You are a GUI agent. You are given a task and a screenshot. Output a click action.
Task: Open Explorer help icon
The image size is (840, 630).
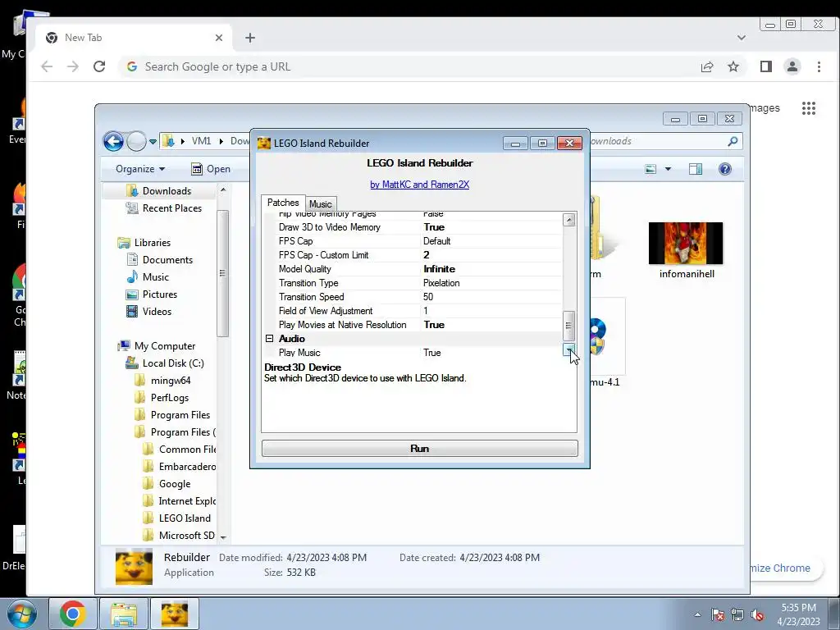[725, 169]
